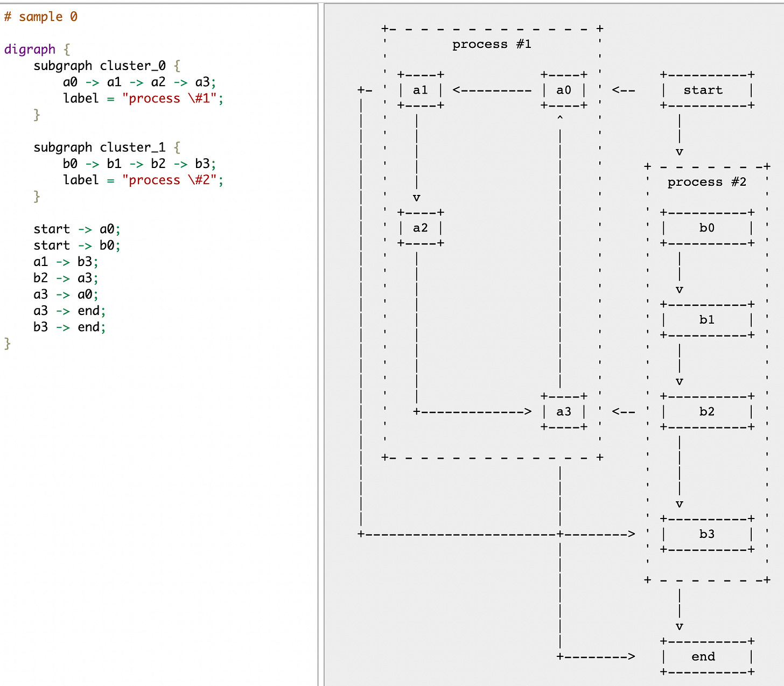Click the "process \#1" label string

(172, 98)
